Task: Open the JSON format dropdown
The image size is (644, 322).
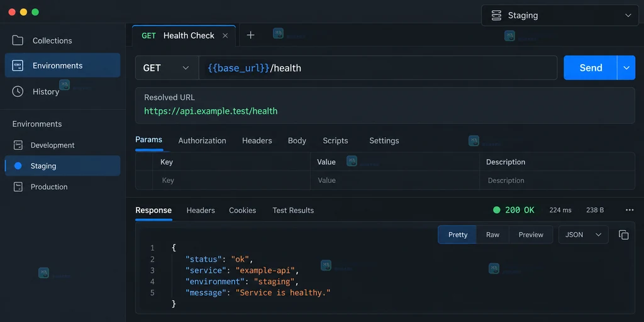Action: [583, 235]
